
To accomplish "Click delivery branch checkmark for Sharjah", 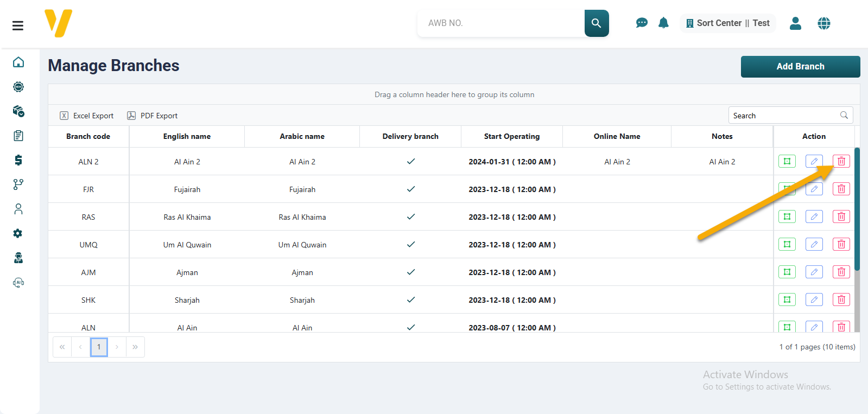I will tap(410, 300).
